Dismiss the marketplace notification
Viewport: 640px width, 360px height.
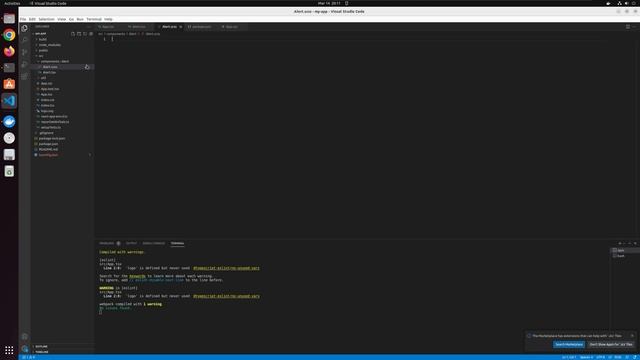pyautogui.click(x=632, y=336)
